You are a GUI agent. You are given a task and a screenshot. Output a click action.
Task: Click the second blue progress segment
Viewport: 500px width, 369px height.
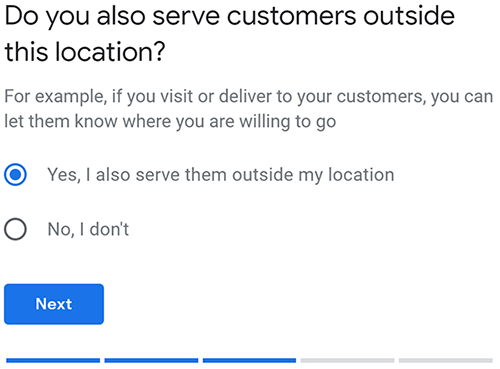tap(151, 360)
